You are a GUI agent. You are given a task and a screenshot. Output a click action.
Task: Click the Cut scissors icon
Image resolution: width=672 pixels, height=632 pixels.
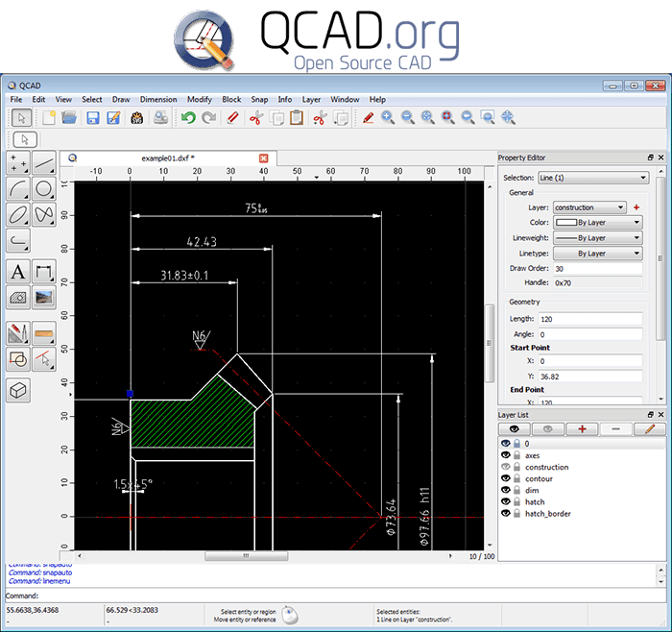pyautogui.click(x=256, y=118)
